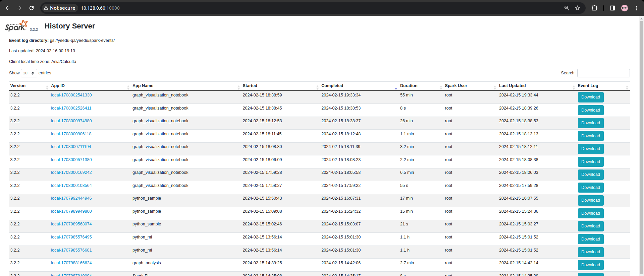
Task: Select the event log directory path text
Action: click(82, 41)
